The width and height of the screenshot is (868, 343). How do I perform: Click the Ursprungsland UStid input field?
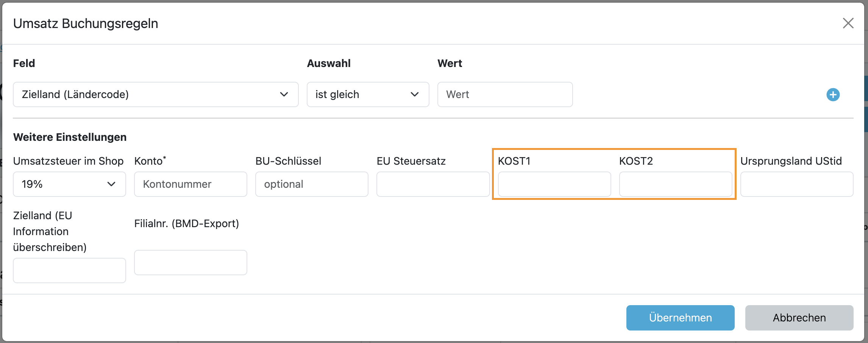[x=796, y=184]
